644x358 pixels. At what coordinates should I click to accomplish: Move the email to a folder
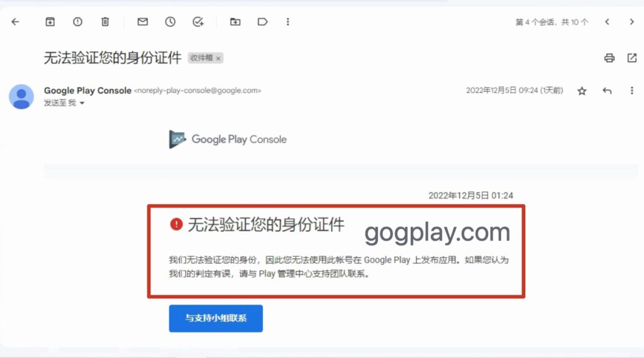(x=235, y=22)
